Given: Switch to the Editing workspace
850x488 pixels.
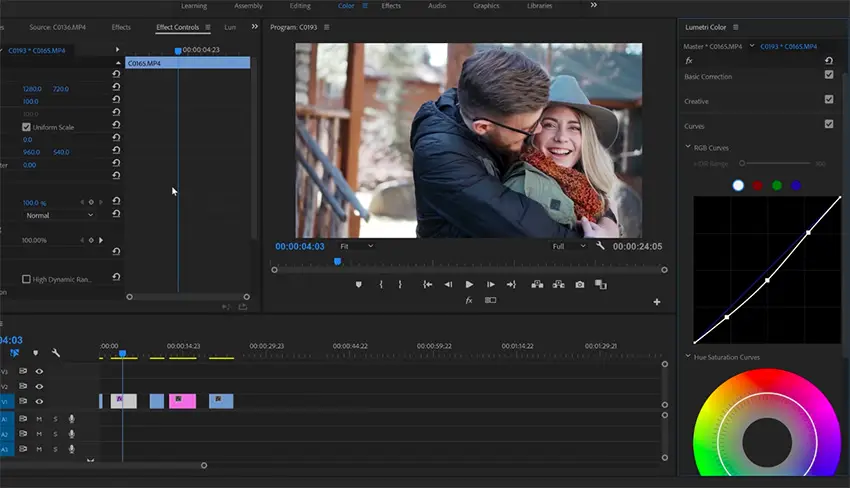Looking at the screenshot, I should [x=300, y=6].
